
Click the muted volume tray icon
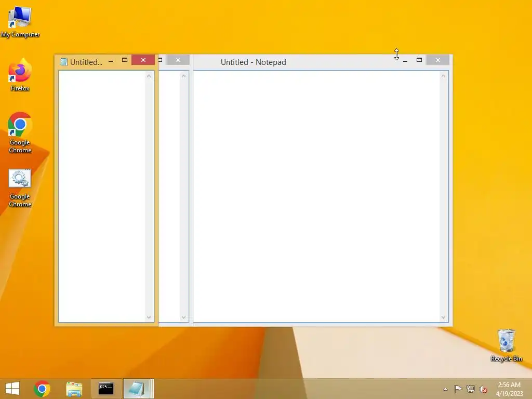[x=483, y=389]
